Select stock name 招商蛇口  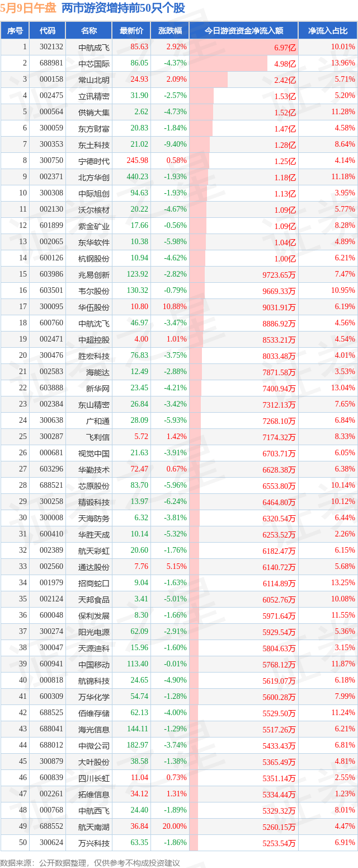(94, 583)
